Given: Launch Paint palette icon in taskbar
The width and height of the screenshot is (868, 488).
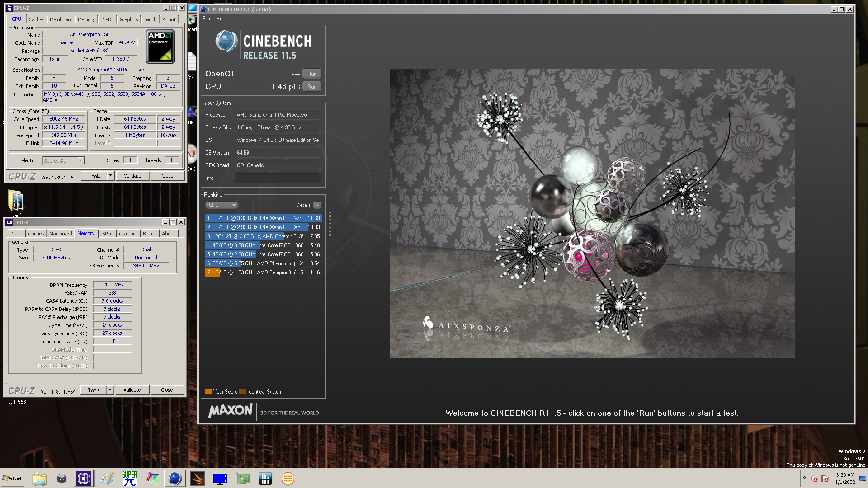Looking at the screenshot, I should 107,479.
